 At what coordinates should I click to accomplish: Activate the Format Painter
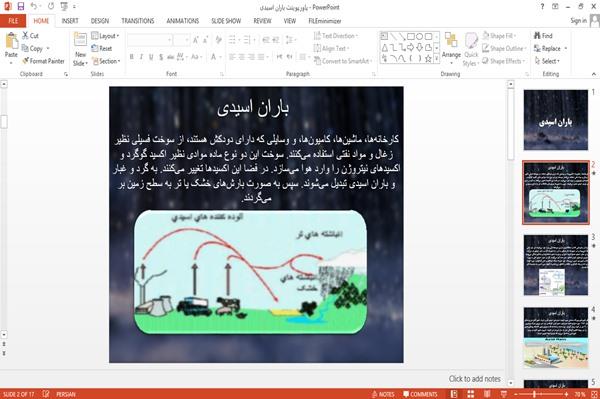(43, 61)
